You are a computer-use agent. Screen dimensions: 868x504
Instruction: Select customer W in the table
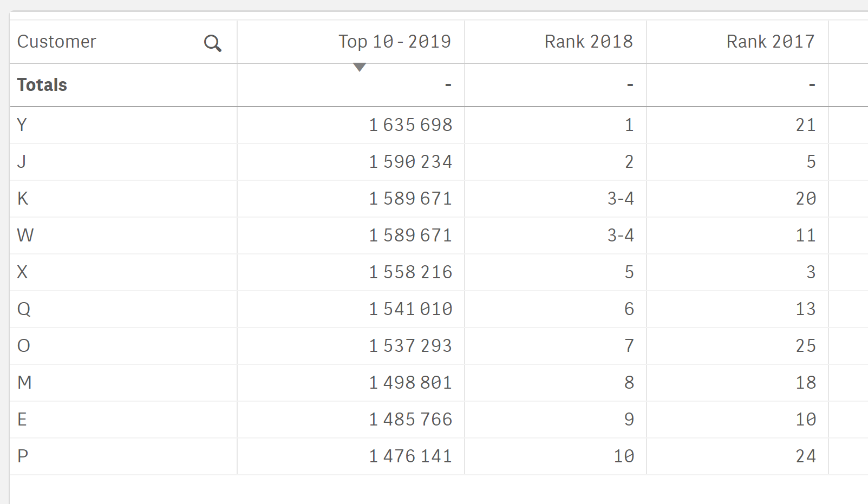(24, 235)
